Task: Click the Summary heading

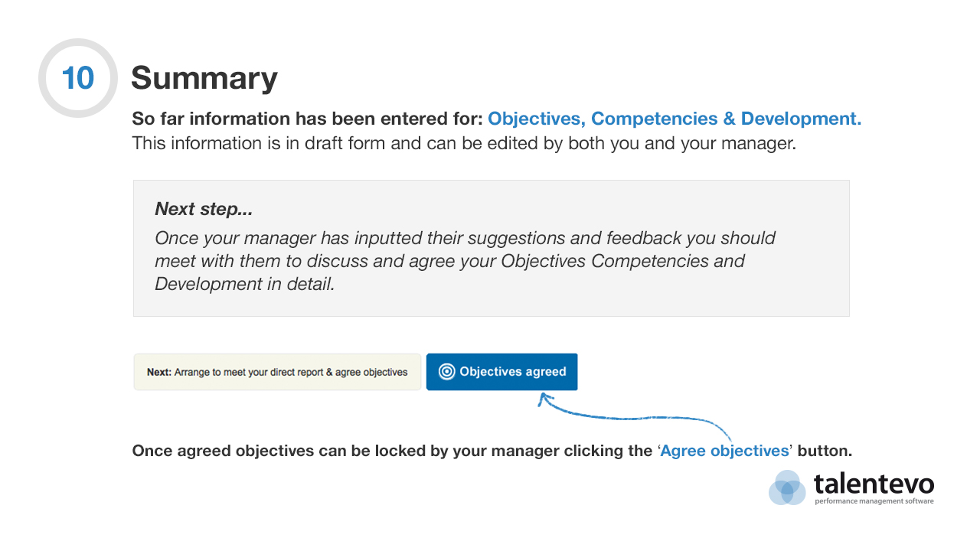Action: point(204,78)
